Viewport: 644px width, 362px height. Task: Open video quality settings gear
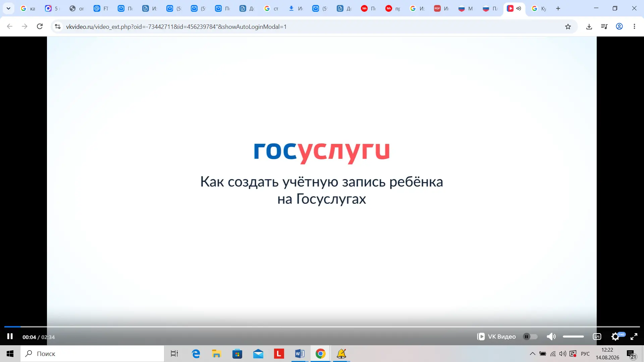tap(615, 337)
